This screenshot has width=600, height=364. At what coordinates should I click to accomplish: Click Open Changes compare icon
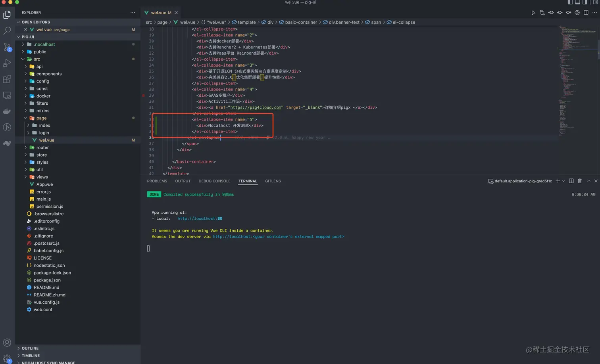click(x=542, y=13)
